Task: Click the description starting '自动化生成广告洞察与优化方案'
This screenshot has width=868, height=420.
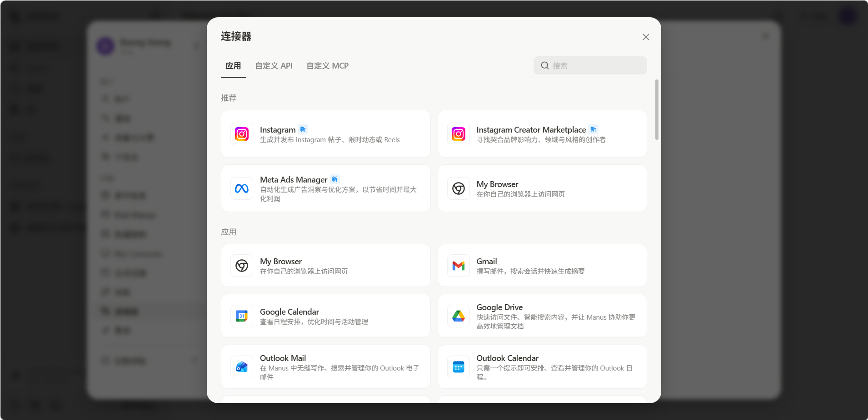Action: point(338,194)
